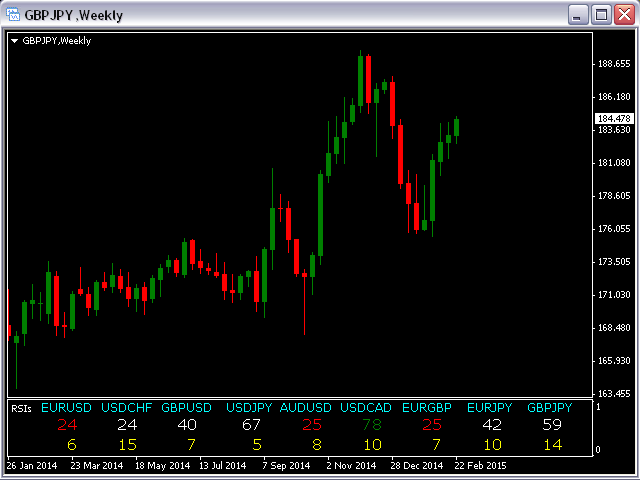Viewport: 640px width, 480px height.
Task: Click the GBPJPY pair label in RSIs panel
Action: click(550, 408)
